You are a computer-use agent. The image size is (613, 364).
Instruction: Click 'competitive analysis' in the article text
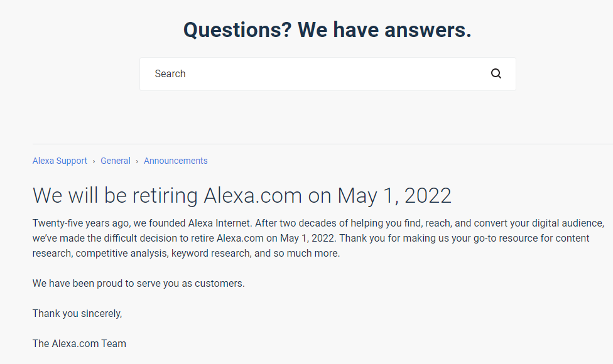pyautogui.click(x=121, y=254)
